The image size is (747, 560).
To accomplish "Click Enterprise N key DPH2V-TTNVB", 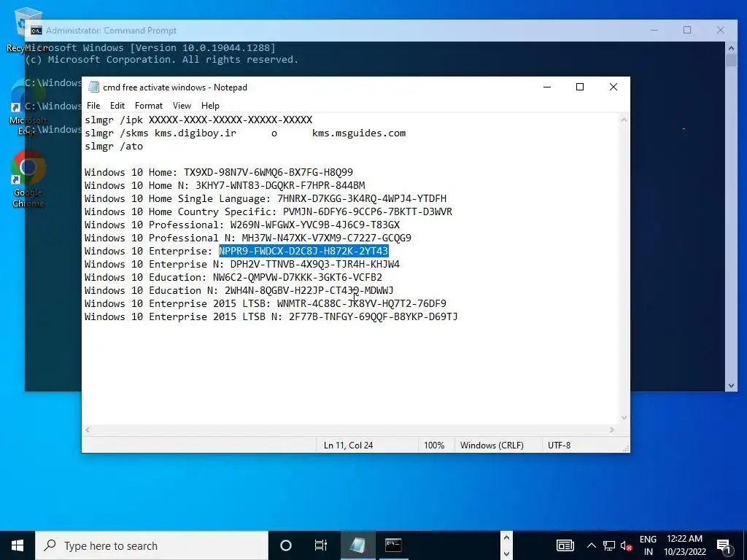I will 315,264.
